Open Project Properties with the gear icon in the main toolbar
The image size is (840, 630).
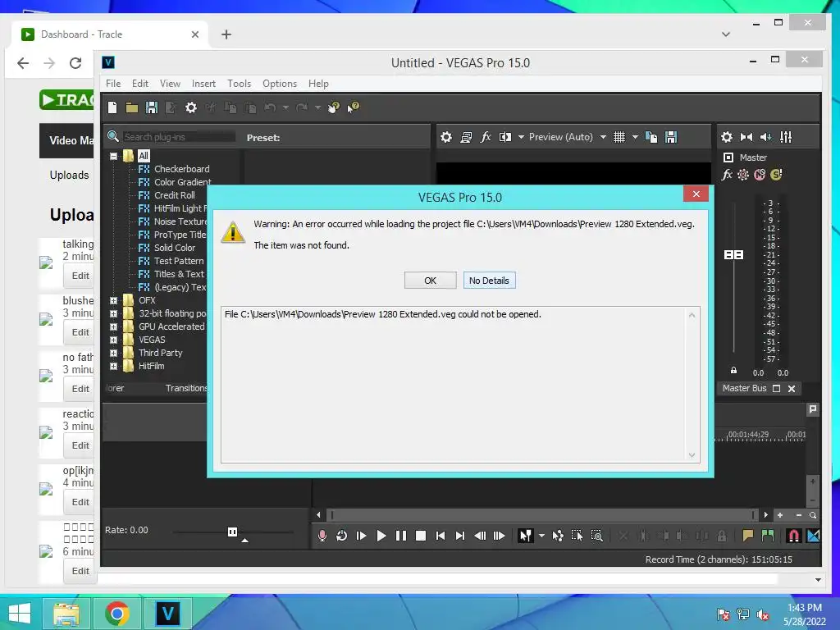pyautogui.click(x=190, y=107)
